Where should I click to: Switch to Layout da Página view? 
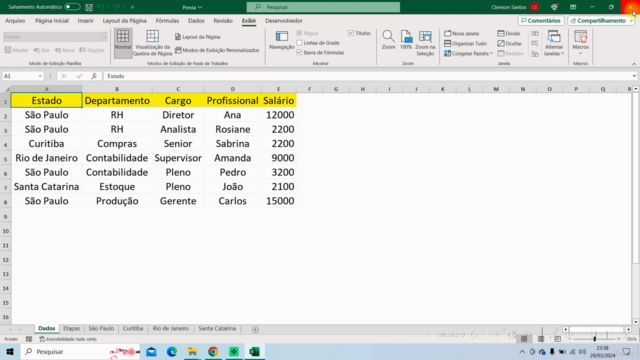(x=198, y=37)
